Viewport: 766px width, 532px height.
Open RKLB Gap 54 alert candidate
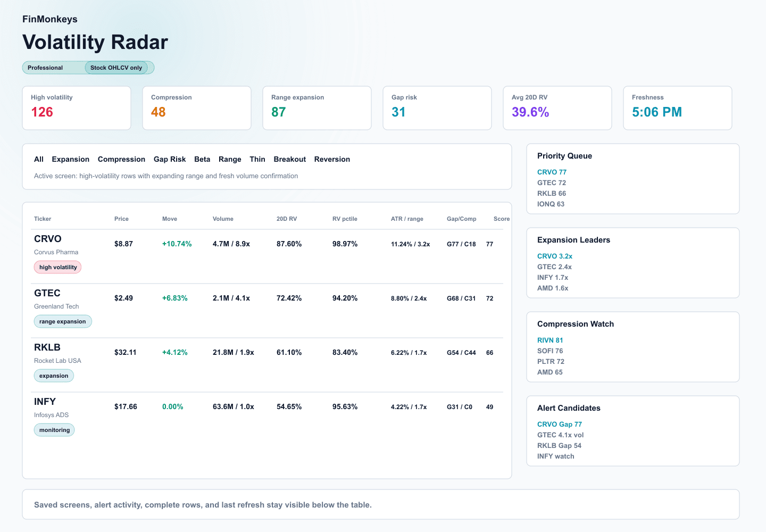(x=559, y=445)
